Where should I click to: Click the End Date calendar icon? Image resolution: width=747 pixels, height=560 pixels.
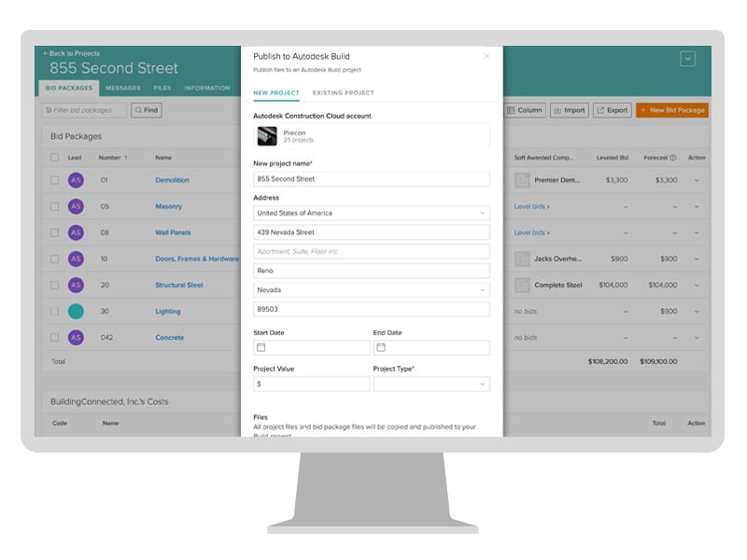(x=381, y=347)
